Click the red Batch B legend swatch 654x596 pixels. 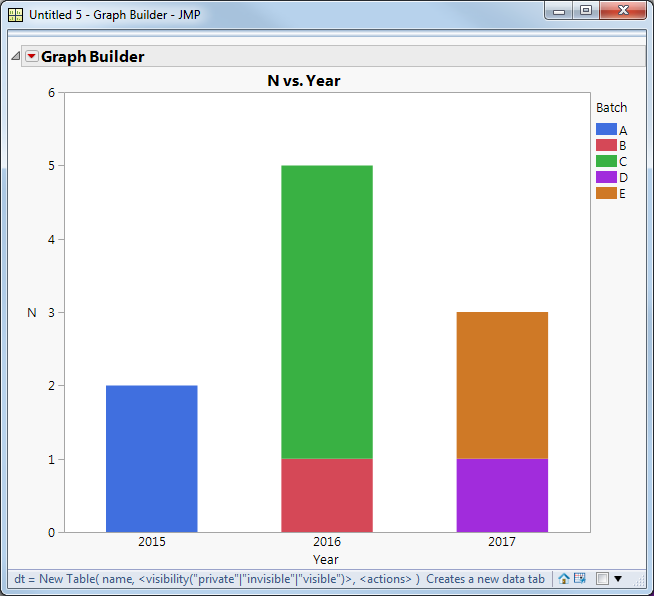point(606,145)
